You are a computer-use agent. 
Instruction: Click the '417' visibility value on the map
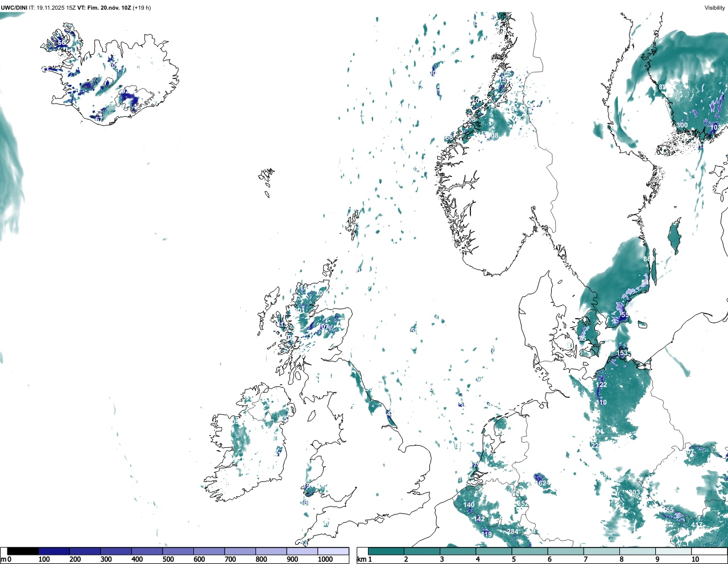(x=697, y=525)
